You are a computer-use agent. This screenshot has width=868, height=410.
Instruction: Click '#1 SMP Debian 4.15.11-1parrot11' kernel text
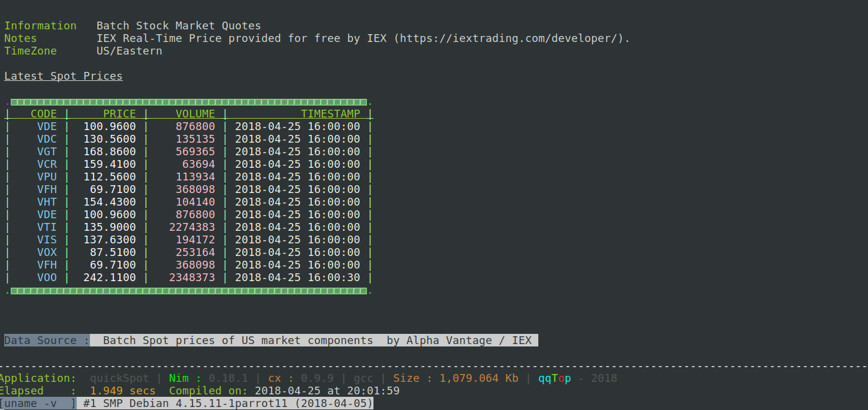tap(185, 403)
